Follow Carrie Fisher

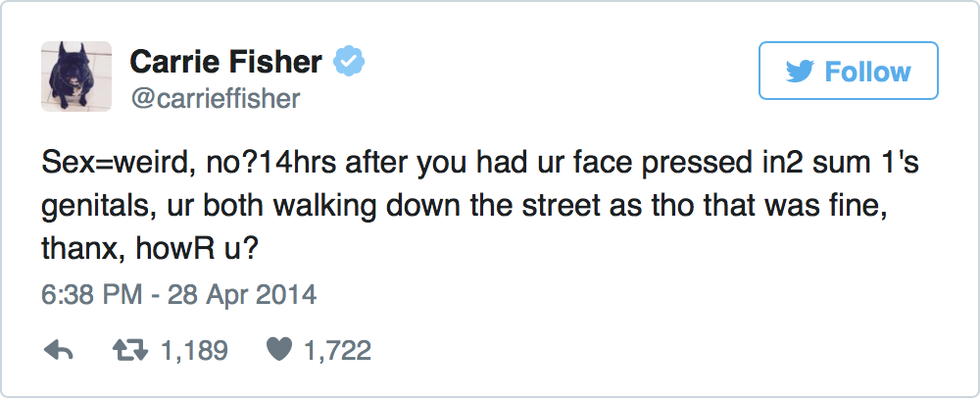click(x=849, y=72)
